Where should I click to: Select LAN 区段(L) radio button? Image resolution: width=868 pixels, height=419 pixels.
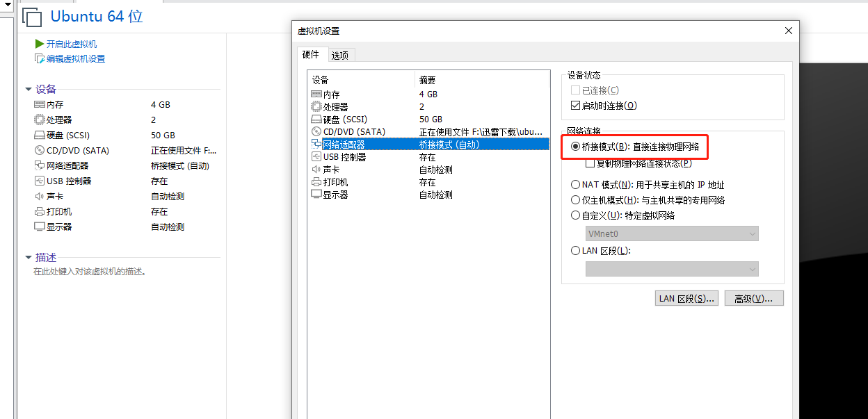(575, 251)
